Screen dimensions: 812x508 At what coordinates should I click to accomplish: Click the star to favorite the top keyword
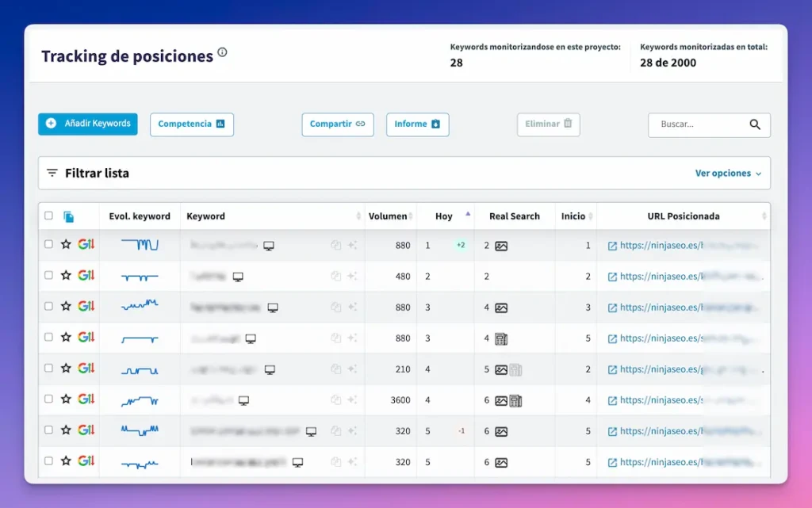point(67,246)
